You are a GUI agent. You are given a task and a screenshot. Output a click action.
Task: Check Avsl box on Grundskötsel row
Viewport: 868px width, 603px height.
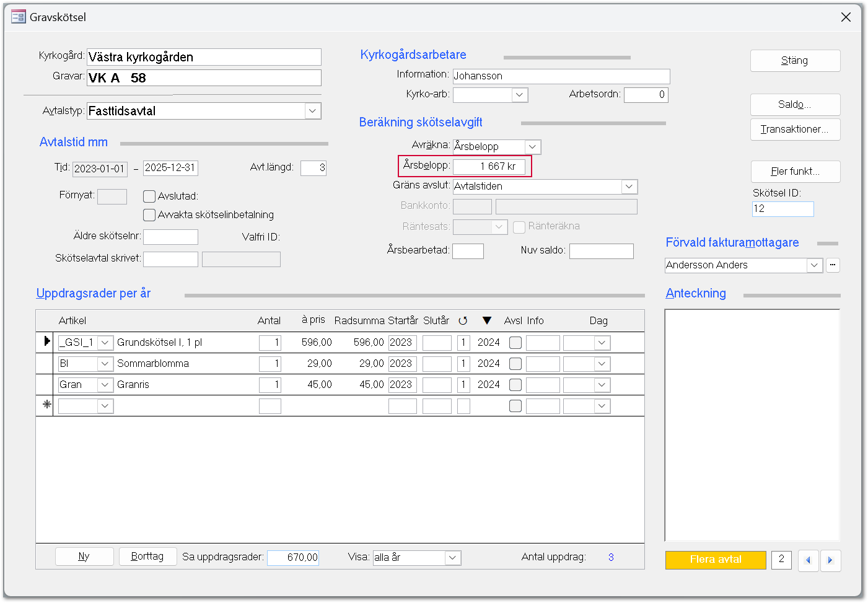coord(515,343)
